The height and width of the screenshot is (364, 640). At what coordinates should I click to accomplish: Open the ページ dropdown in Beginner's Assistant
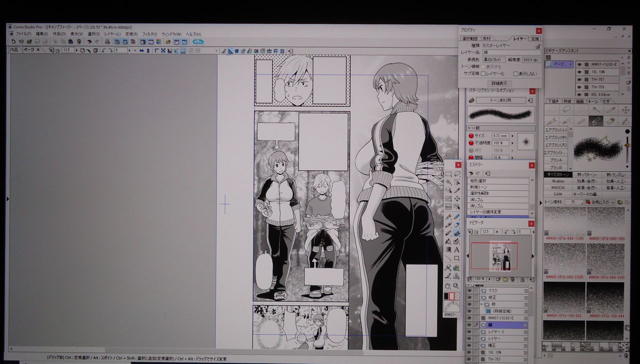[x=559, y=64]
